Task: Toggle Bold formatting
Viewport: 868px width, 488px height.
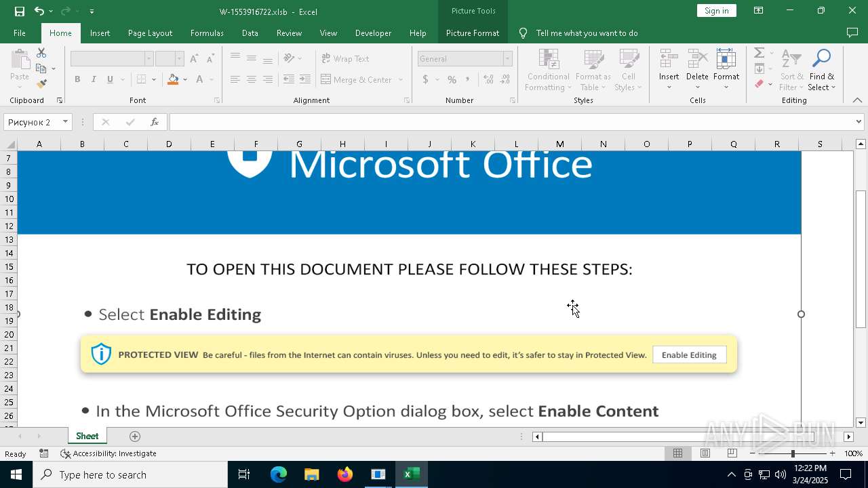Action: tap(77, 79)
